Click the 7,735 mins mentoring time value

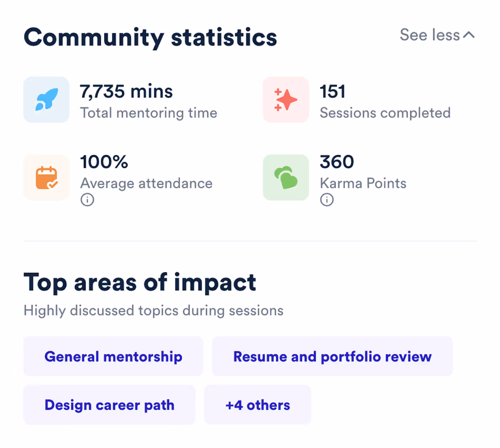pyautogui.click(x=126, y=91)
